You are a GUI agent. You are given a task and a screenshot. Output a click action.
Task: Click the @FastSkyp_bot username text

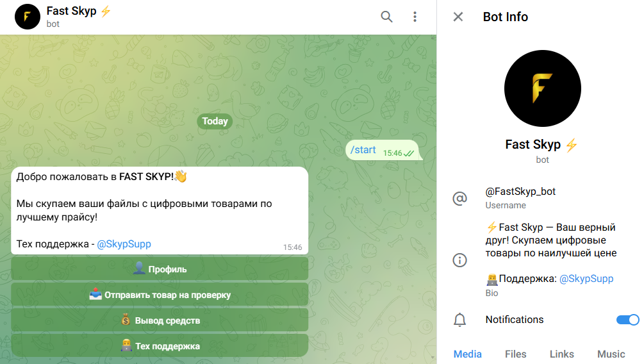click(x=520, y=192)
